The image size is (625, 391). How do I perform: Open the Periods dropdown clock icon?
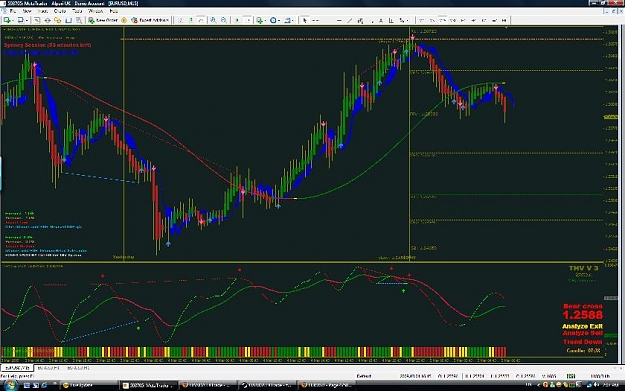[274, 20]
